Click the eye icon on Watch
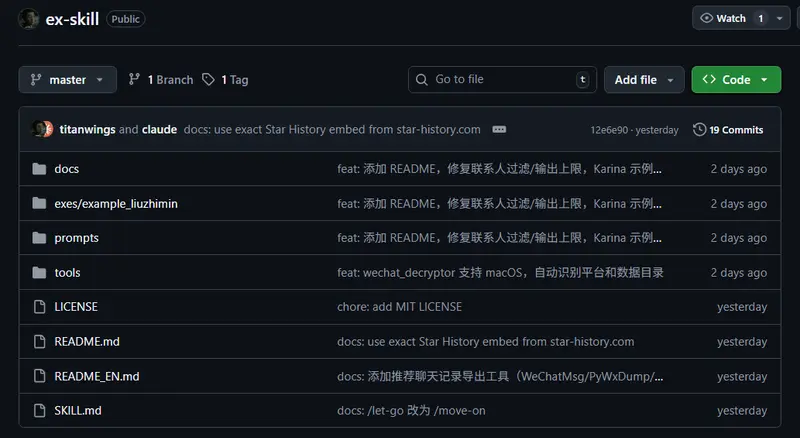 click(707, 18)
